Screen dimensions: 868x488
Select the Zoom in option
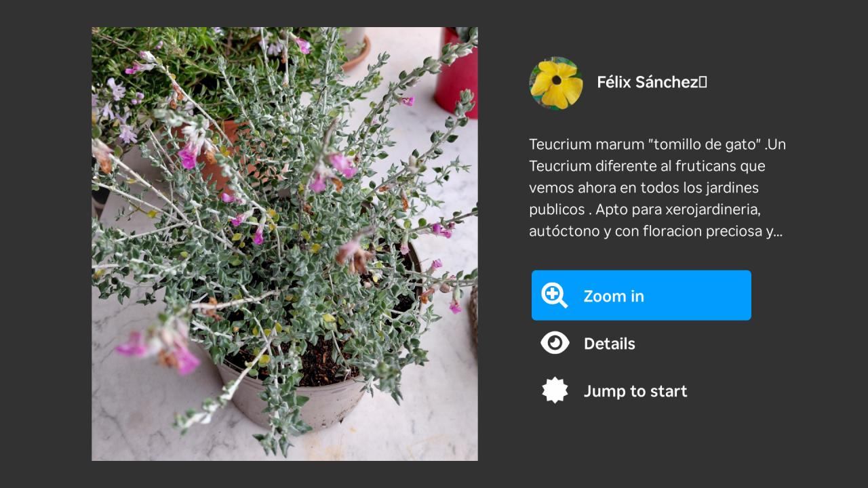[642, 296]
